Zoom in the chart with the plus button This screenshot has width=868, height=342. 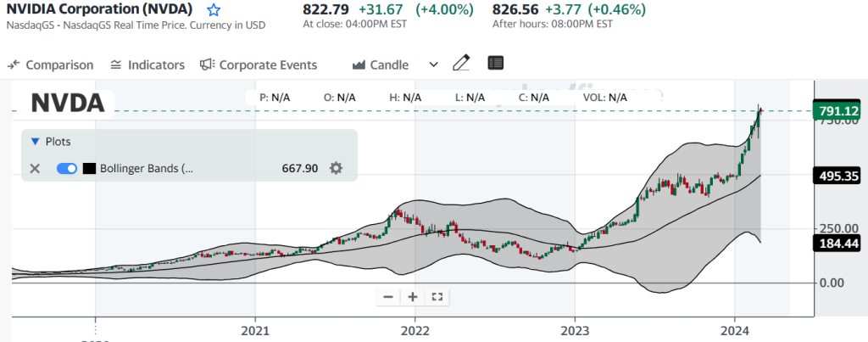pos(413,297)
